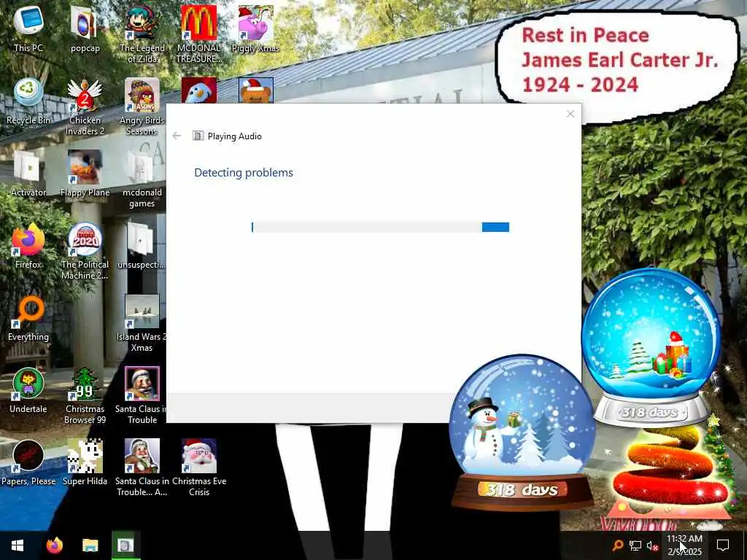Select the troubleshooter taskbar button
The width and height of the screenshot is (747, 560).
coord(125,545)
